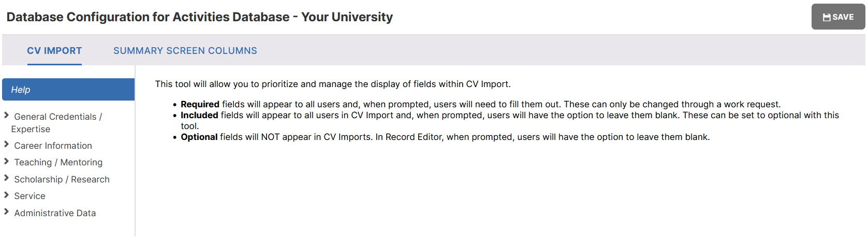Switch to the CV Import tab
868x240 pixels.
pyautogui.click(x=54, y=51)
